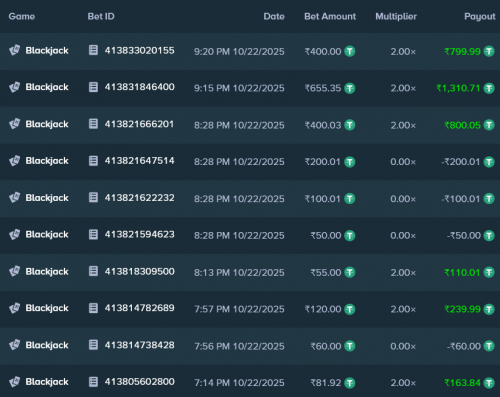Image resolution: width=500 pixels, height=397 pixels.
Task: Click the Payout column header
Action: point(480,17)
